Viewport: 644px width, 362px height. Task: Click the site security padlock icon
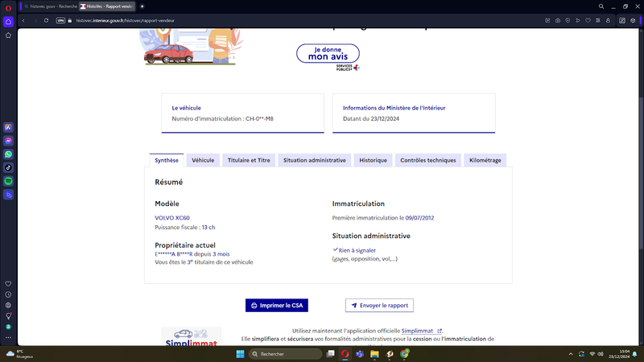(70, 21)
